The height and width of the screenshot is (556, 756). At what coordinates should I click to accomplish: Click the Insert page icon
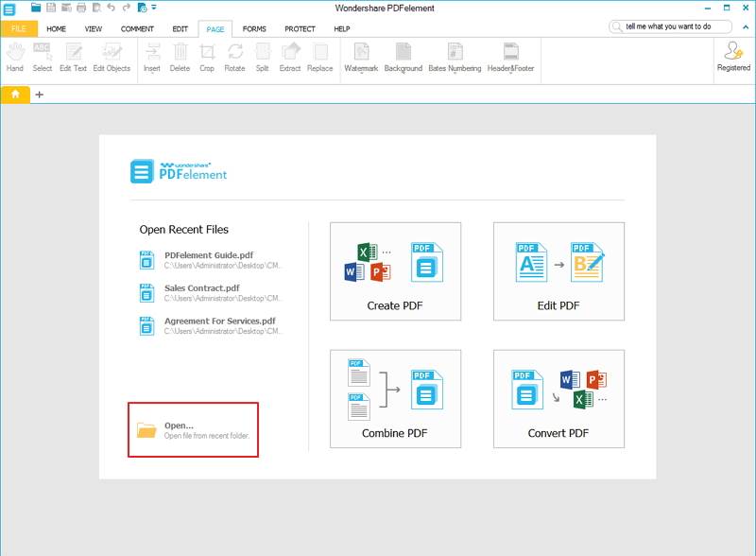point(152,59)
